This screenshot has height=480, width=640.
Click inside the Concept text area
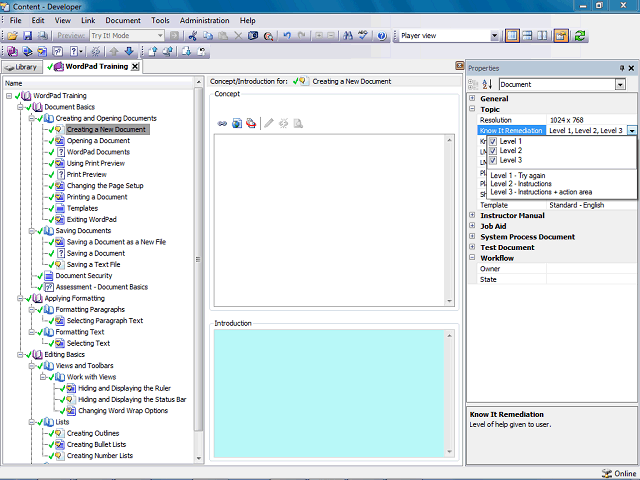[329, 220]
